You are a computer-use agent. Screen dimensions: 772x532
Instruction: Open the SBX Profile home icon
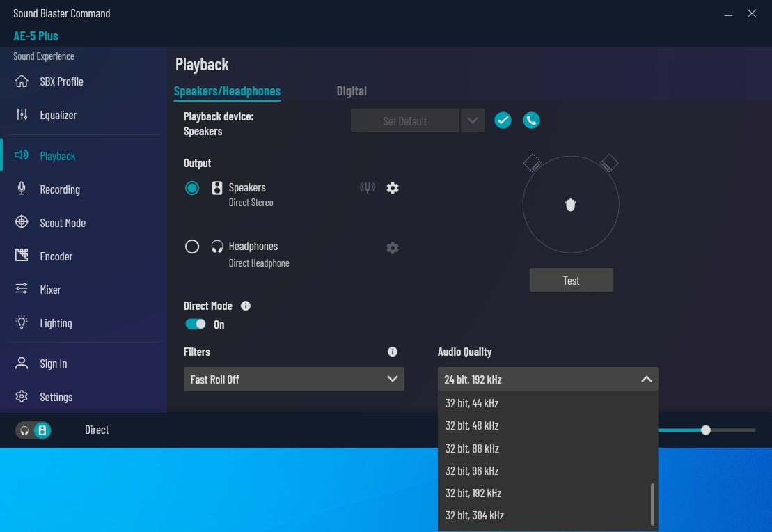pyautogui.click(x=22, y=81)
